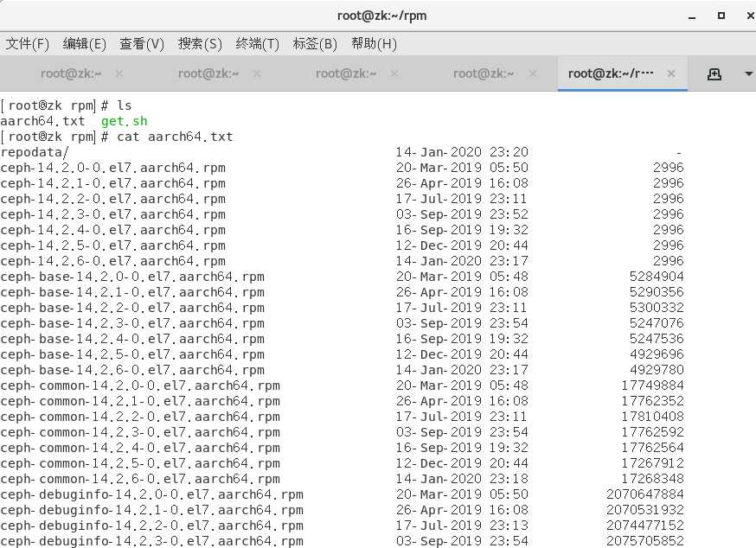The height and width of the screenshot is (548, 756).
Task: Click the get.sh file name
Action: (x=125, y=121)
